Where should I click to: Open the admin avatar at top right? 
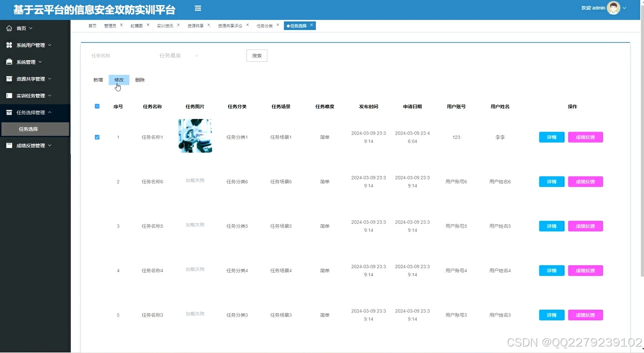[613, 8]
